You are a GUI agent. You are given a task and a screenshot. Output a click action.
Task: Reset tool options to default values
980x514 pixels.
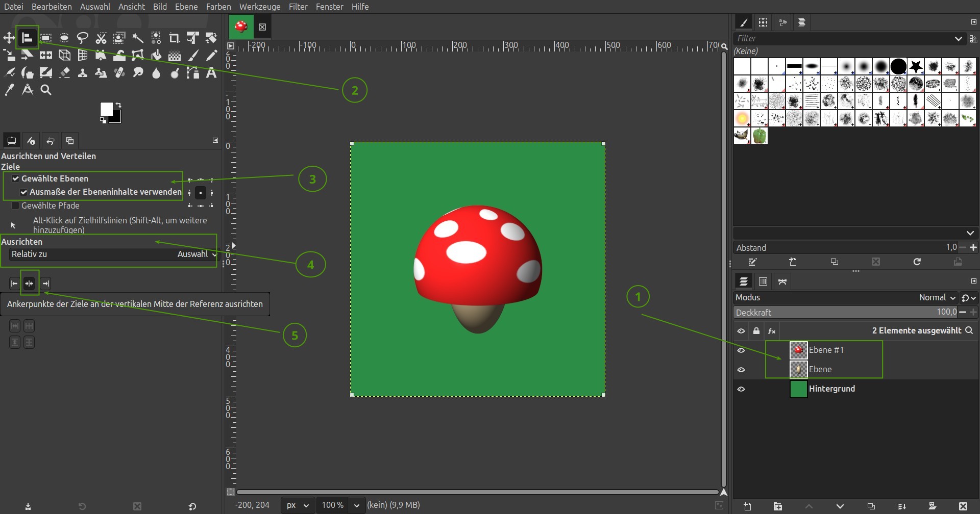click(192, 506)
